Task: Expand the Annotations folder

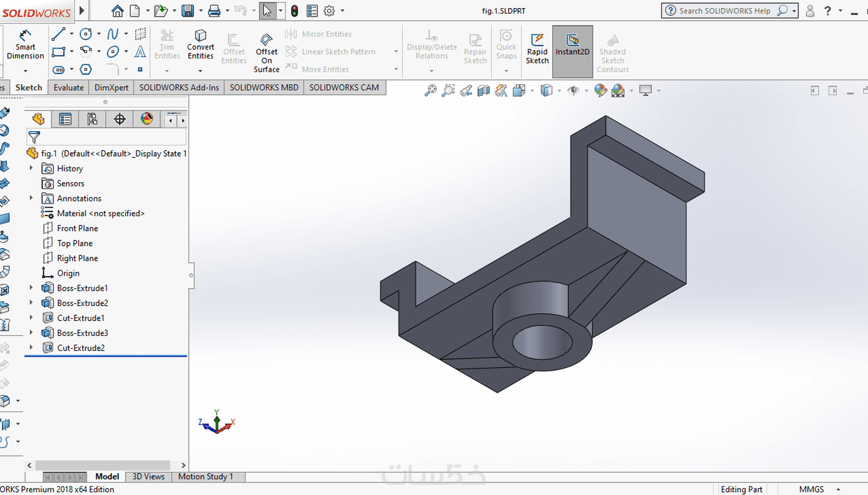Action: pos(31,198)
